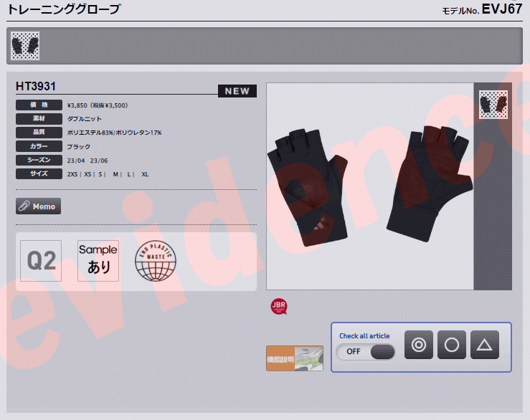Click the NEW badge
The height and width of the screenshot is (420, 530).
(237, 91)
